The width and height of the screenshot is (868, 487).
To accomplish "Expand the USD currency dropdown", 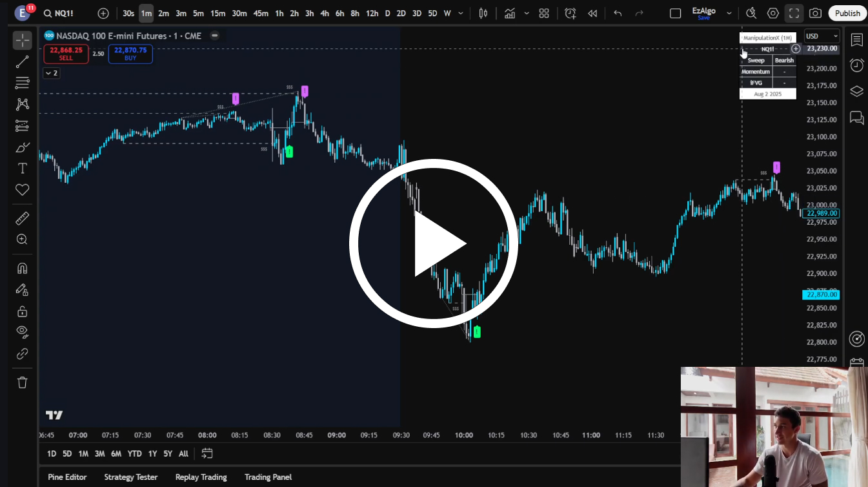I will point(822,36).
